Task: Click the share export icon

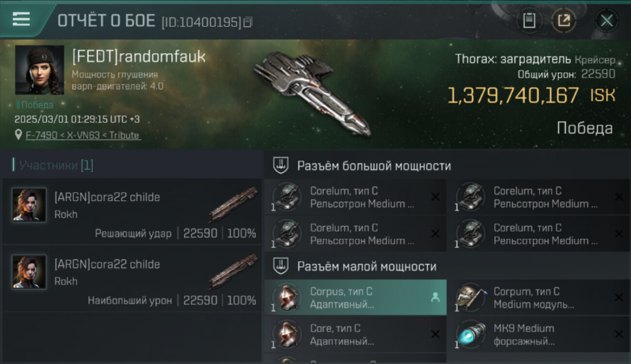Action: [564, 20]
